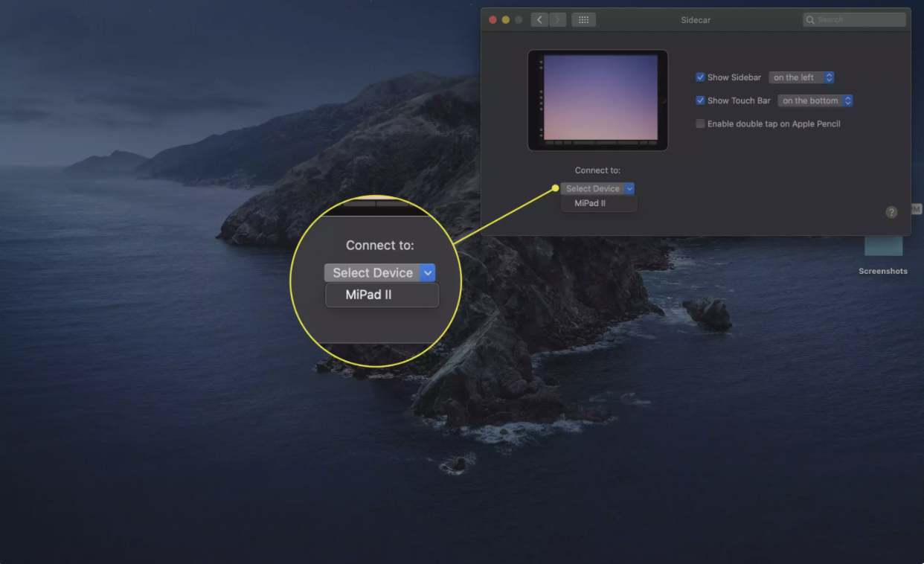Click the yellow callout dot near Select Device
Screen dimensions: 924x564
[x=555, y=188]
